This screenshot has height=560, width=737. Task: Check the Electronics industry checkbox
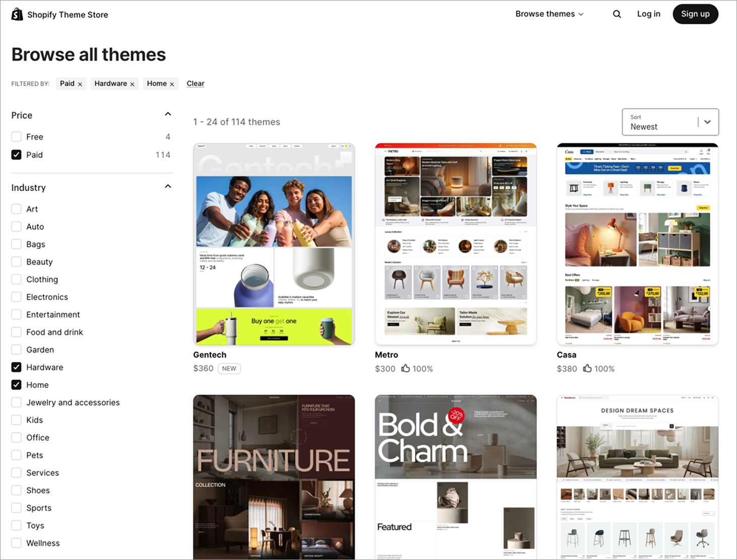(16, 297)
